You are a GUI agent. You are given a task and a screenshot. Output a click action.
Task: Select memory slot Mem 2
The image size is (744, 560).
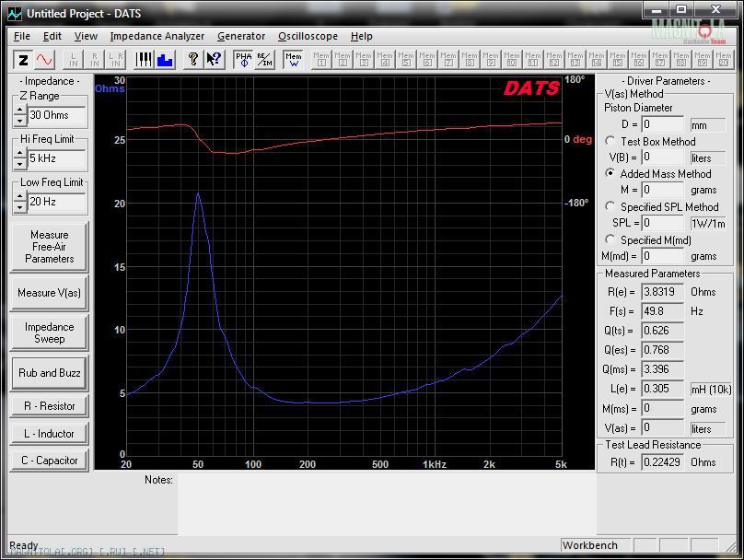click(x=343, y=60)
